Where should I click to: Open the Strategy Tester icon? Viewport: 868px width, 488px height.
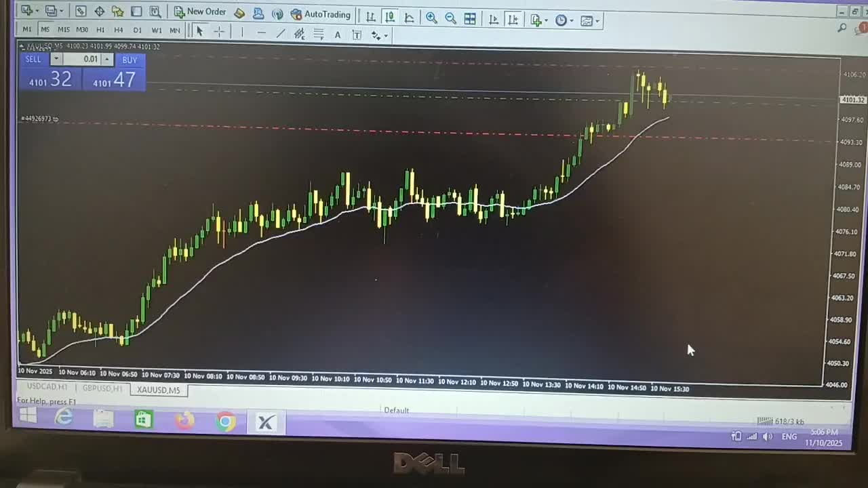click(x=155, y=12)
